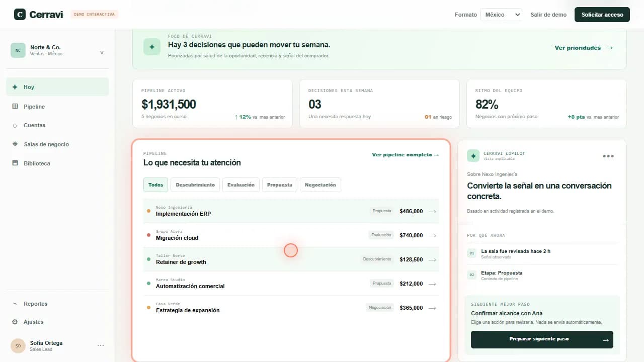Click the Automatización comercial deal title

click(190, 286)
